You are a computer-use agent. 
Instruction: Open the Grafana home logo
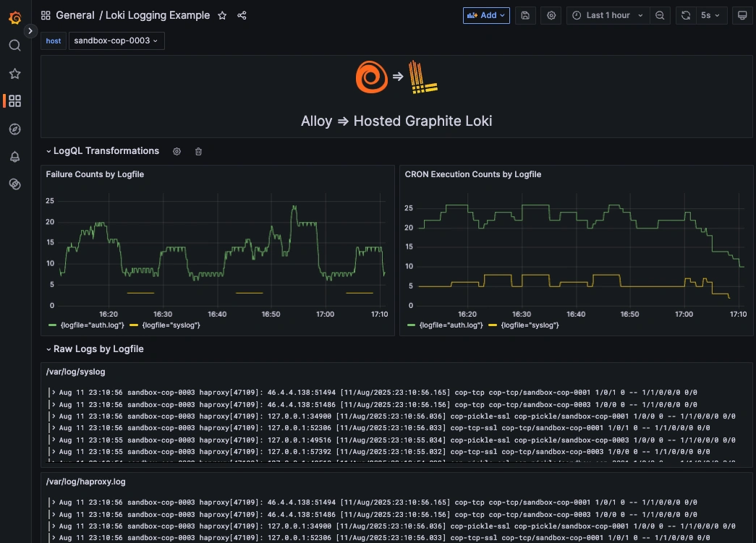[15, 18]
